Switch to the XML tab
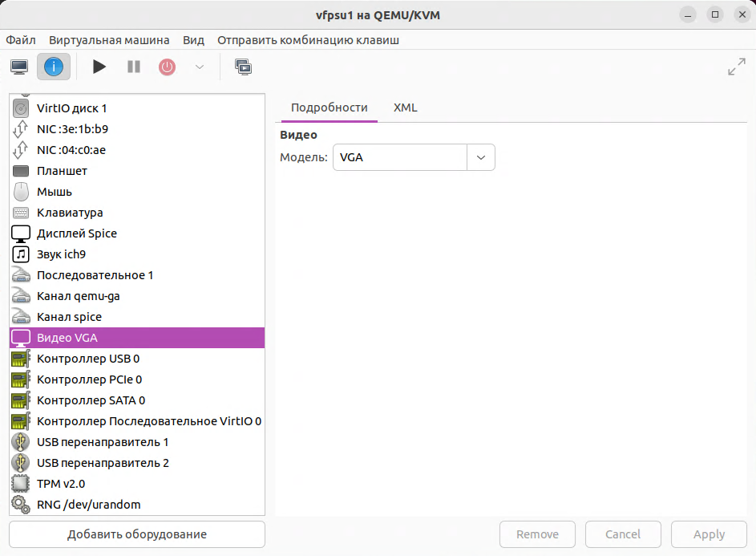756x556 pixels. [x=405, y=108]
